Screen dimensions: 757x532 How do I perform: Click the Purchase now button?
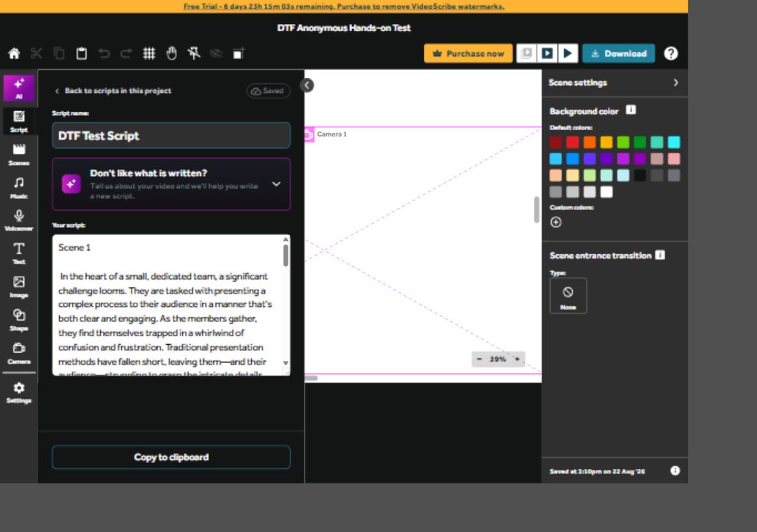(x=468, y=53)
